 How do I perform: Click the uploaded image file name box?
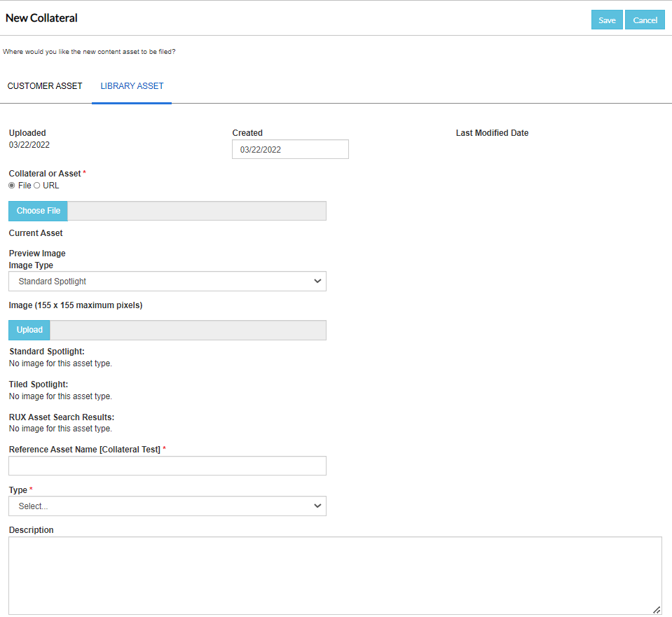(188, 330)
